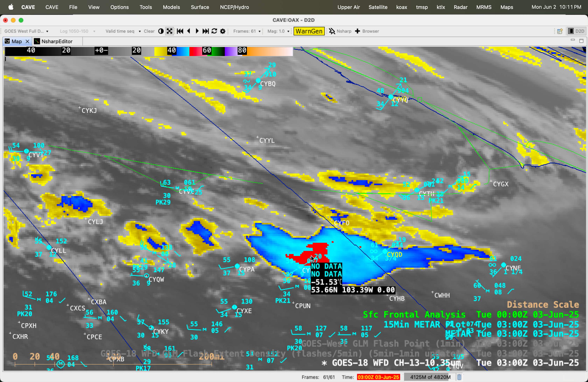Open the File menu

[73, 7]
